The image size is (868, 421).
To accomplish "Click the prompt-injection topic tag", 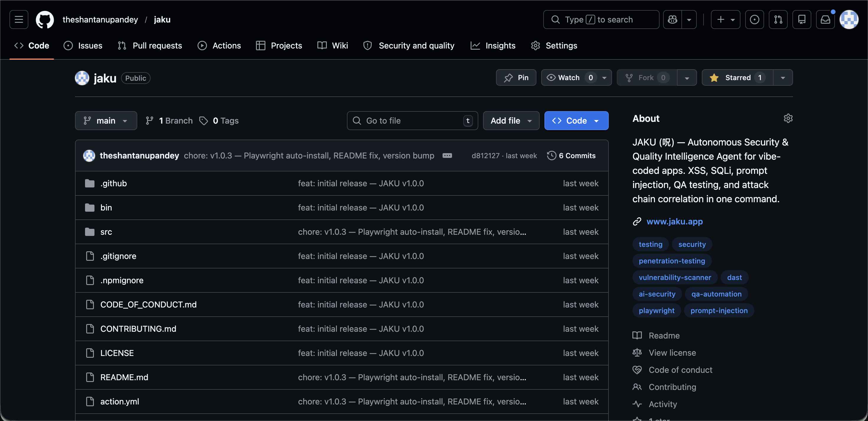I will point(719,311).
